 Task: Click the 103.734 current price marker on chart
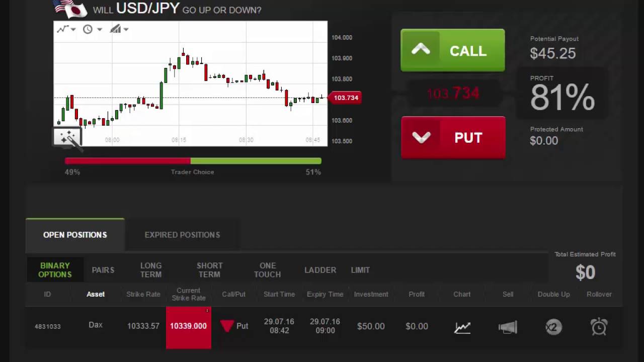coord(345,98)
